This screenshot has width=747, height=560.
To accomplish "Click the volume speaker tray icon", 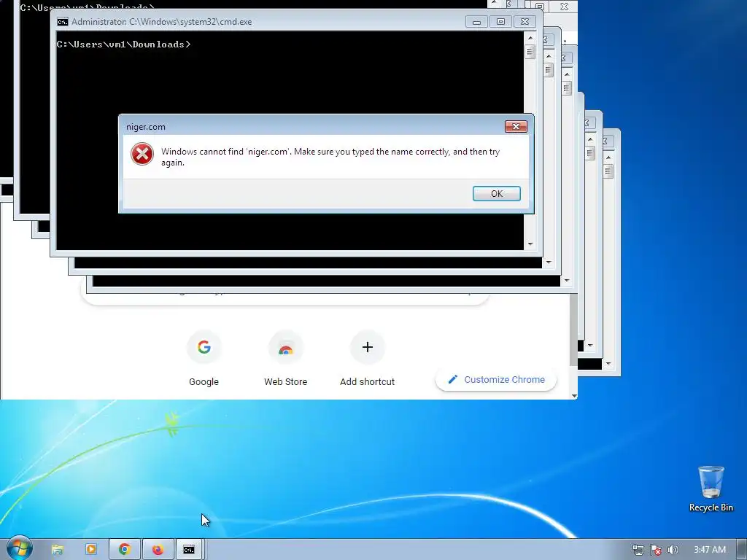I will coord(673,550).
